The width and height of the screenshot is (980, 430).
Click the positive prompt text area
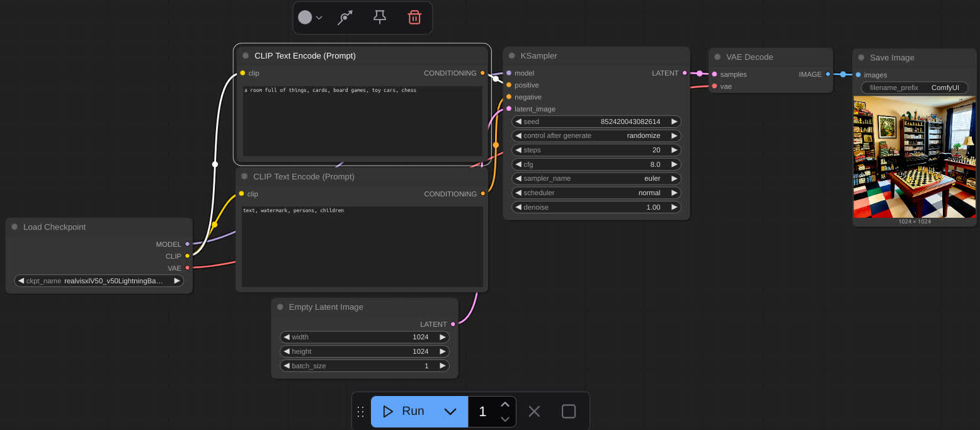click(x=362, y=120)
